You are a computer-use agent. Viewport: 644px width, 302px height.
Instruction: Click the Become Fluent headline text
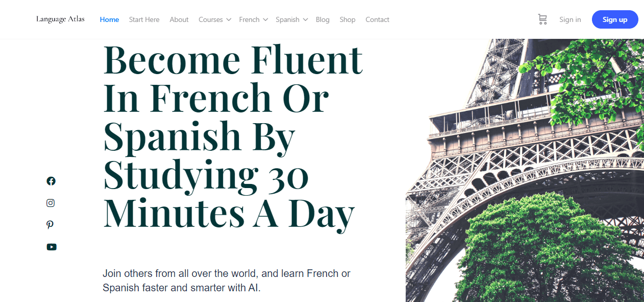[233, 136]
